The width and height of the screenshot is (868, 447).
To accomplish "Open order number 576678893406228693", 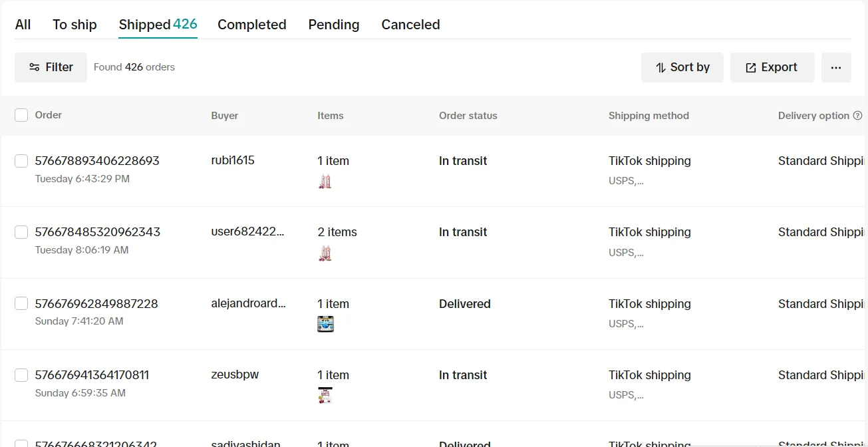I will (97, 161).
